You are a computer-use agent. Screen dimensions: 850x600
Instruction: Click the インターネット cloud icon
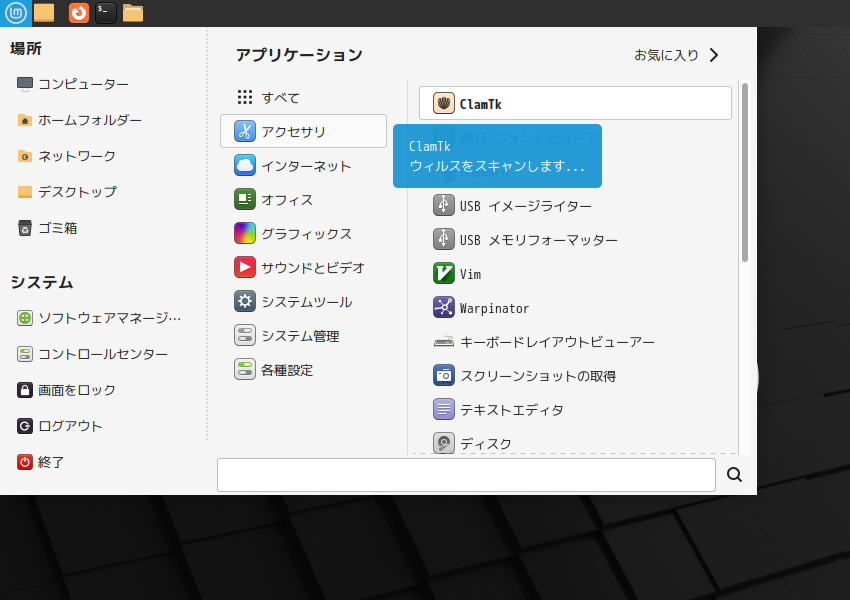(245, 165)
